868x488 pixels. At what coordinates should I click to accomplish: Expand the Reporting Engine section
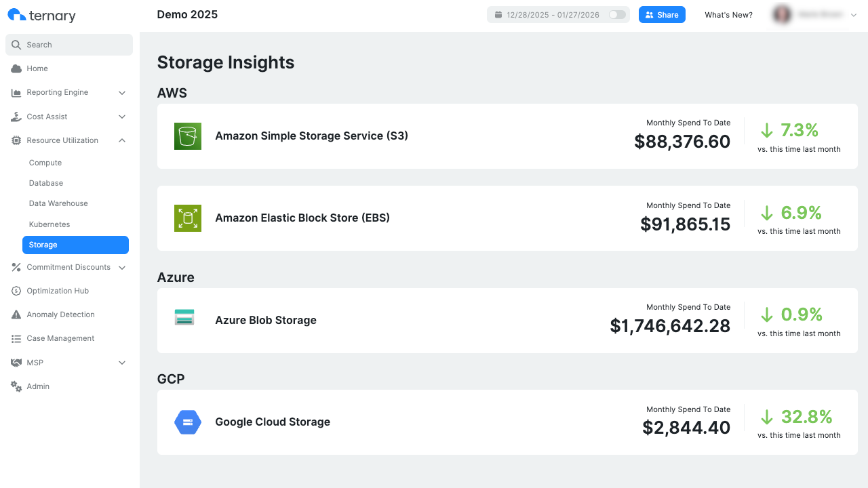(122, 93)
